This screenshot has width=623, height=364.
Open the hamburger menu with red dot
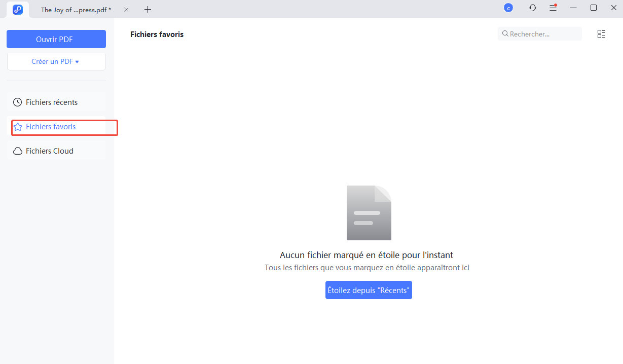click(553, 8)
